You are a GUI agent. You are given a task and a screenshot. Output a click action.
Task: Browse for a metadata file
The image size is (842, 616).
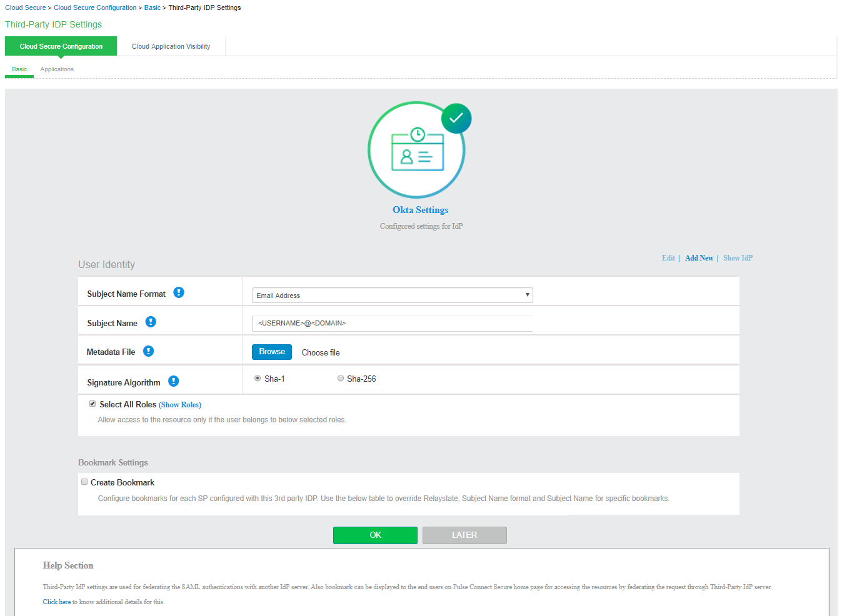click(272, 352)
